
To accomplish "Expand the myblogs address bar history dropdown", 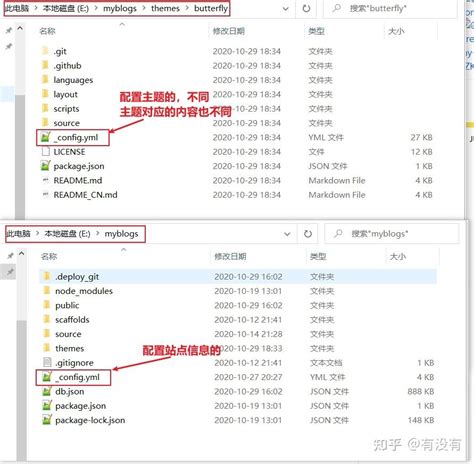I will click(x=287, y=234).
